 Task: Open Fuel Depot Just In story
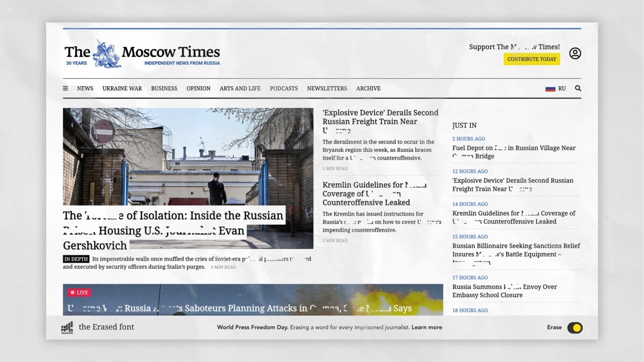(514, 152)
